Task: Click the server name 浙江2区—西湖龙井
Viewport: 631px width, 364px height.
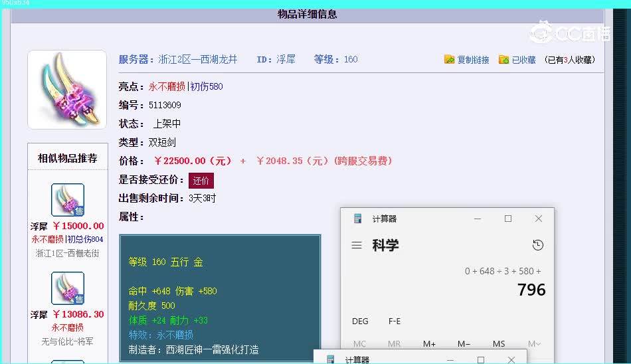Action: pyautogui.click(x=197, y=60)
